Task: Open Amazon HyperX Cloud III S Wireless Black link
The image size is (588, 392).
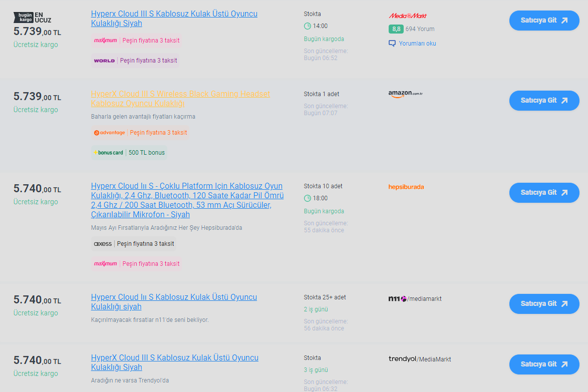Action: (x=180, y=99)
